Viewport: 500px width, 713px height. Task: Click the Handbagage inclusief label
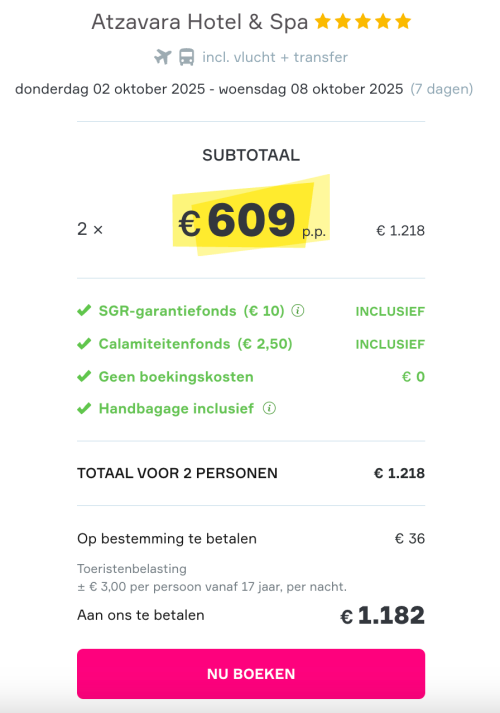click(176, 408)
